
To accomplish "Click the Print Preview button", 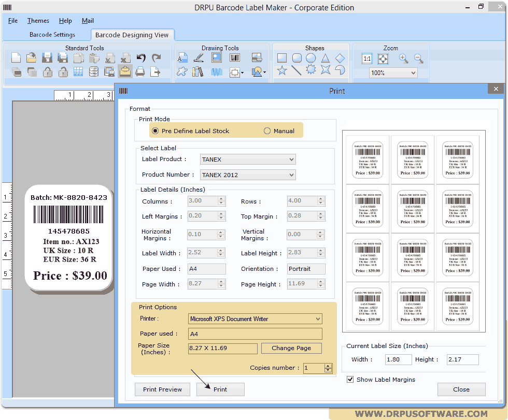I will 162,389.
